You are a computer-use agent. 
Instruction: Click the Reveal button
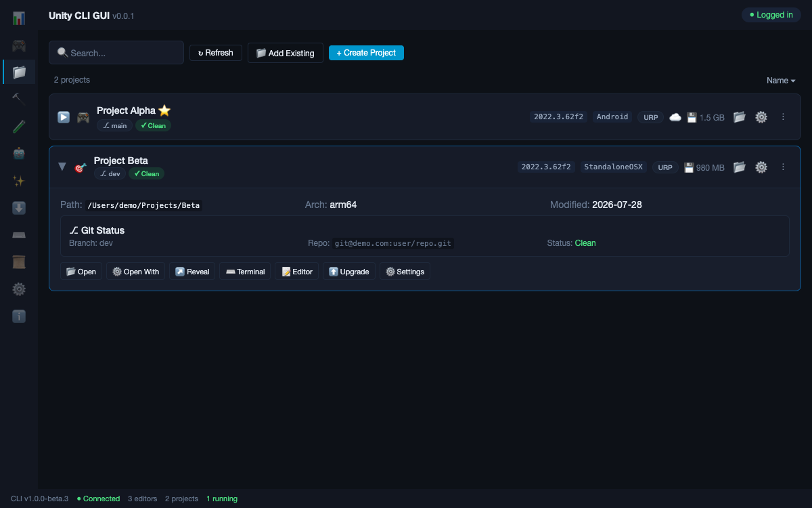point(192,272)
